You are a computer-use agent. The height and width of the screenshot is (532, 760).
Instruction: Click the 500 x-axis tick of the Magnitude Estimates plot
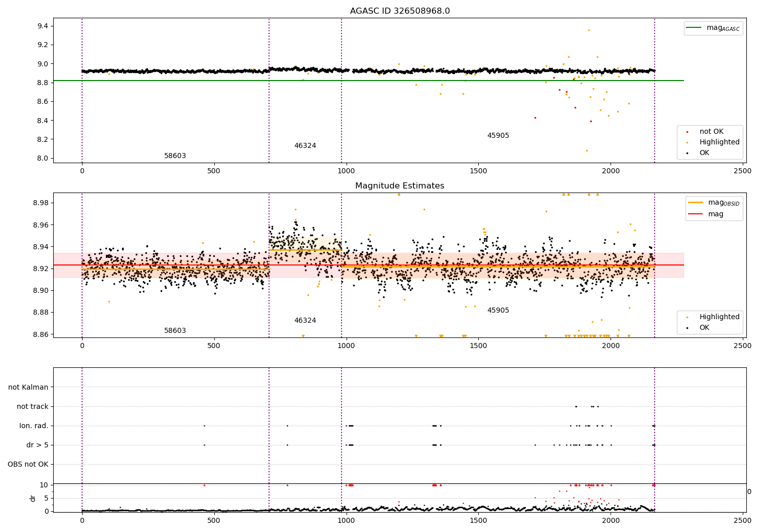click(x=214, y=346)
